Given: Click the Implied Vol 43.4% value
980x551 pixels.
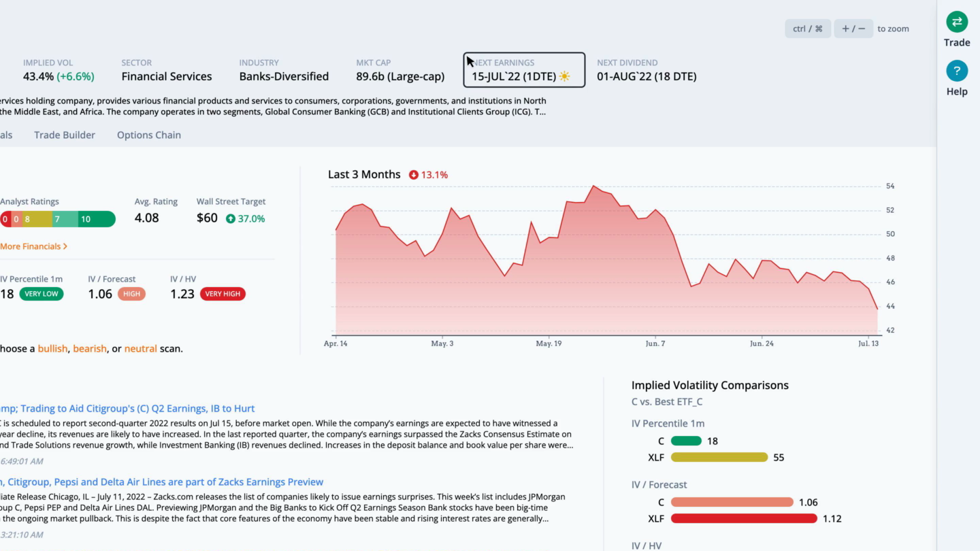Looking at the screenshot, I should [59, 76].
